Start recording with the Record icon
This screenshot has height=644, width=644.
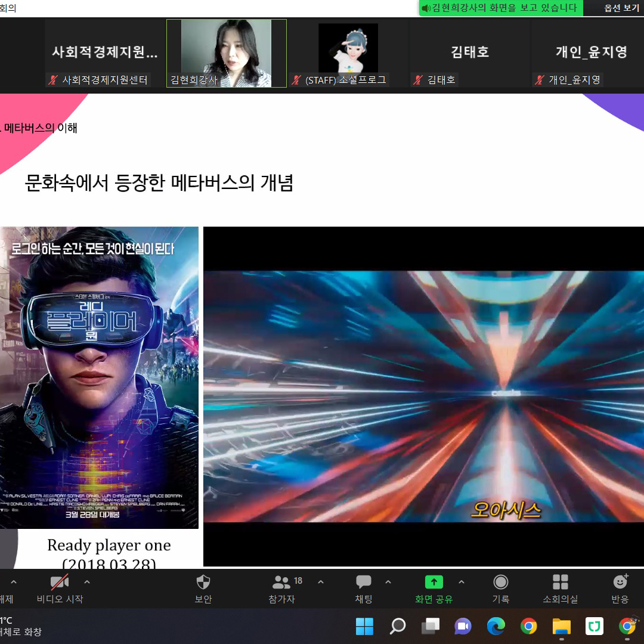tap(501, 582)
